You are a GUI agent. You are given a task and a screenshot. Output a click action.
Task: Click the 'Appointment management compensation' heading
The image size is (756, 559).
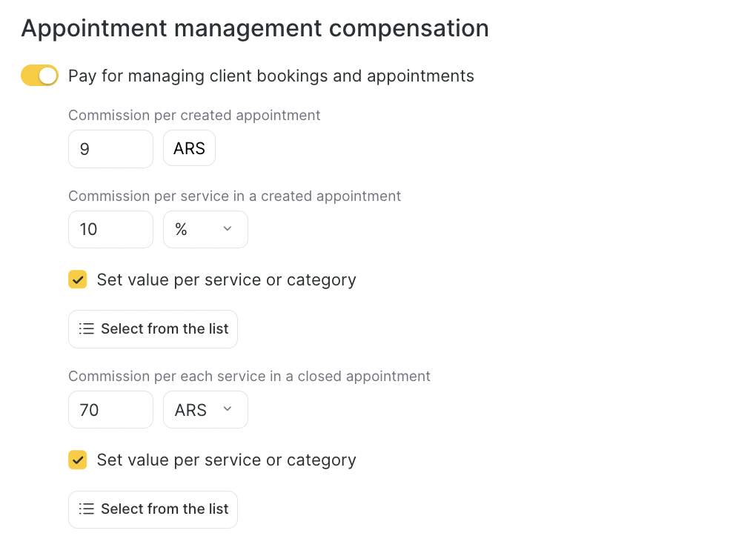pyautogui.click(x=255, y=28)
